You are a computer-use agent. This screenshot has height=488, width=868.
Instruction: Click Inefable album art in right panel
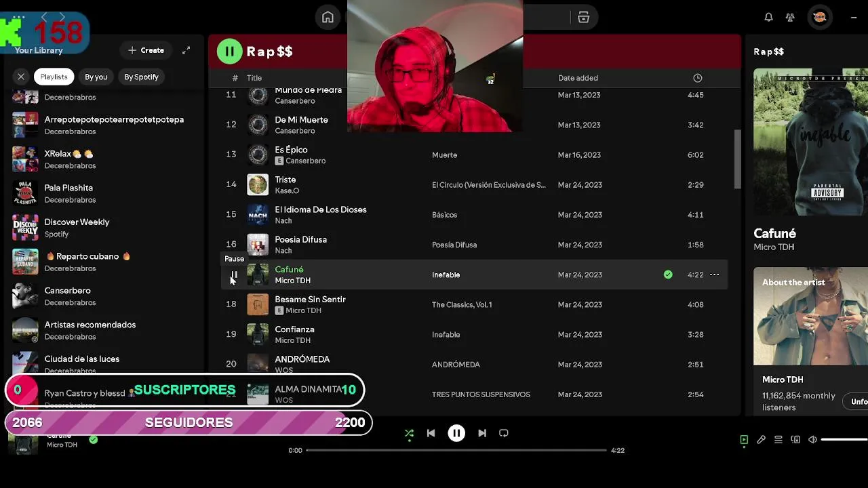coord(810,142)
